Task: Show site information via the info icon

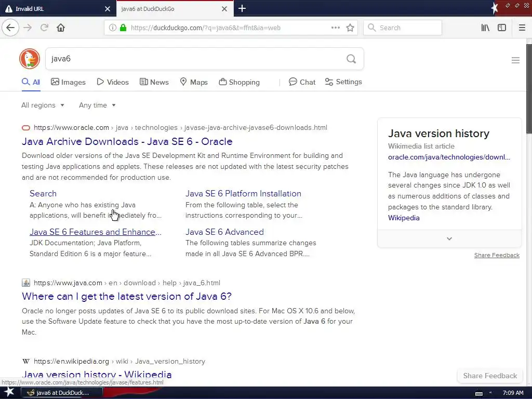Action: point(113,28)
